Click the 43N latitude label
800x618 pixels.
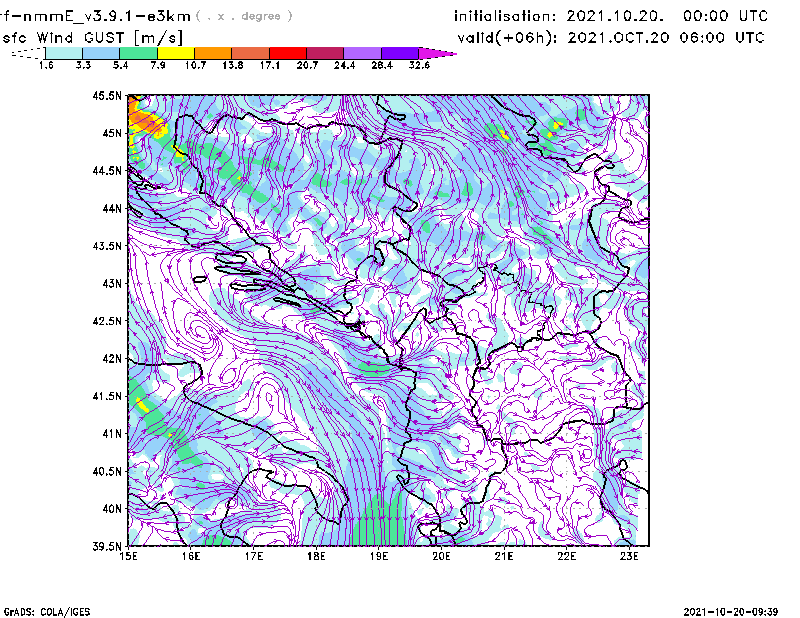pyautogui.click(x=112, y=283)
